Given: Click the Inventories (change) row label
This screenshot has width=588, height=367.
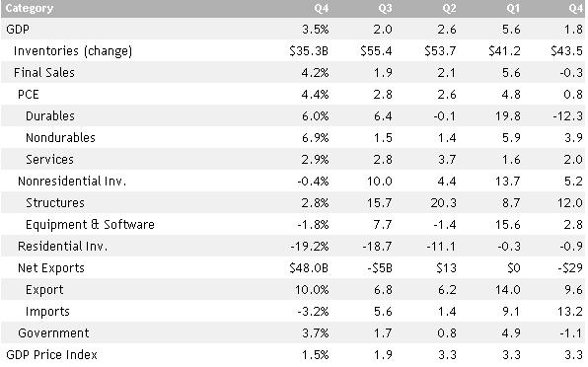Looking at the screenshot, I should click(73, 51).
